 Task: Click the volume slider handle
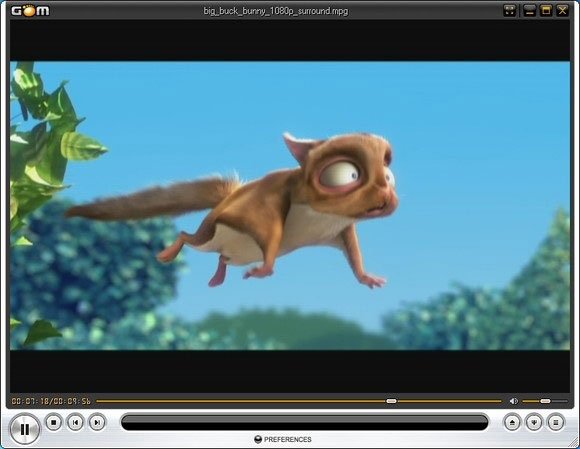545,401
